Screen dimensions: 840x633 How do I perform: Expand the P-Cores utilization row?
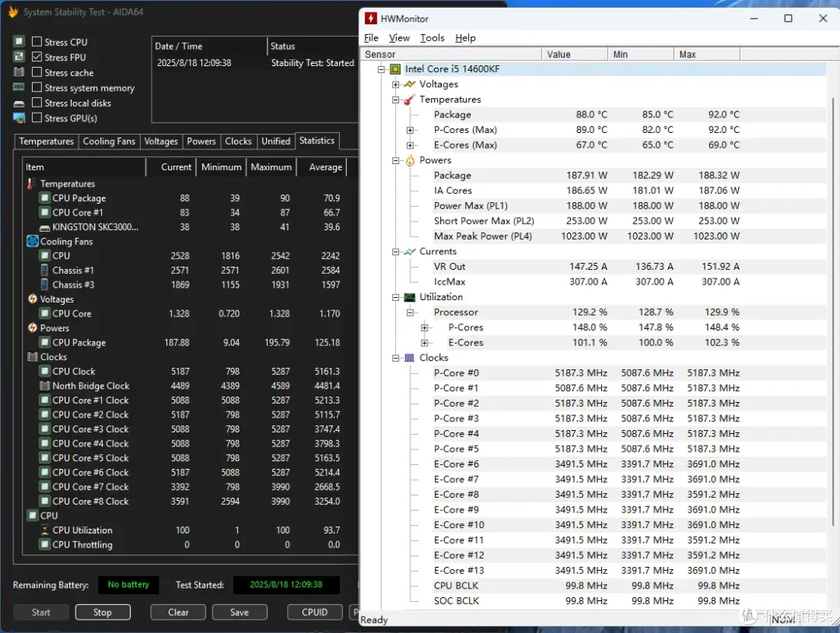[x=425, y=327]
